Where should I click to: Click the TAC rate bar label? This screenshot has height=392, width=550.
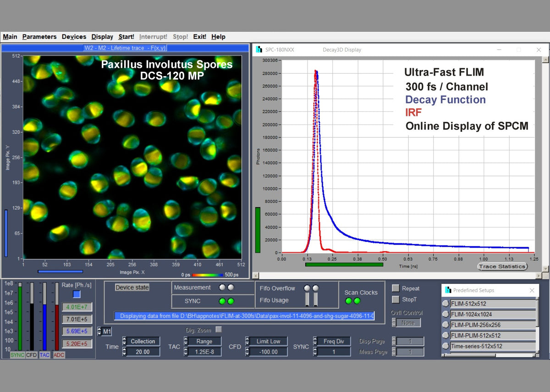44,355
